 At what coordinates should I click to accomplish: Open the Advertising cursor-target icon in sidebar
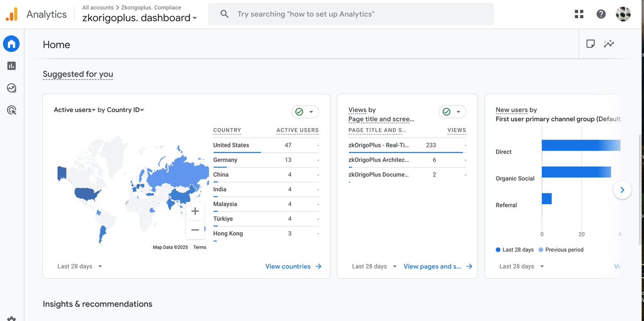pyautogui.click(x=11, y=110)
